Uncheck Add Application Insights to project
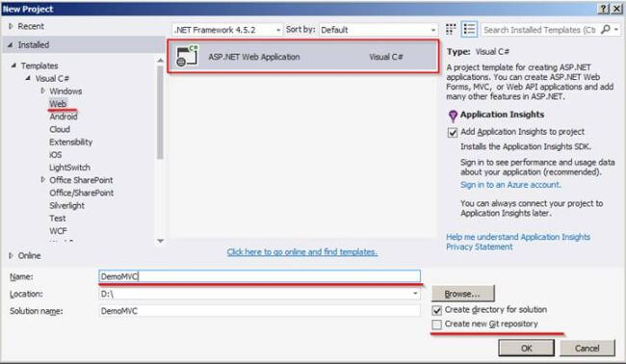The width and height of the screenshot is (626, 364). tap(453, 133)
